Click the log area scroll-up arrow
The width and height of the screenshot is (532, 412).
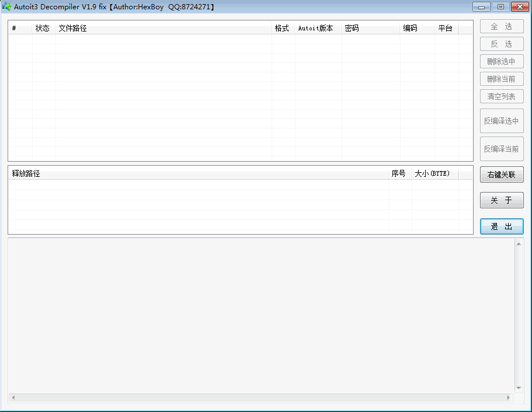click(x=519, y=244)
